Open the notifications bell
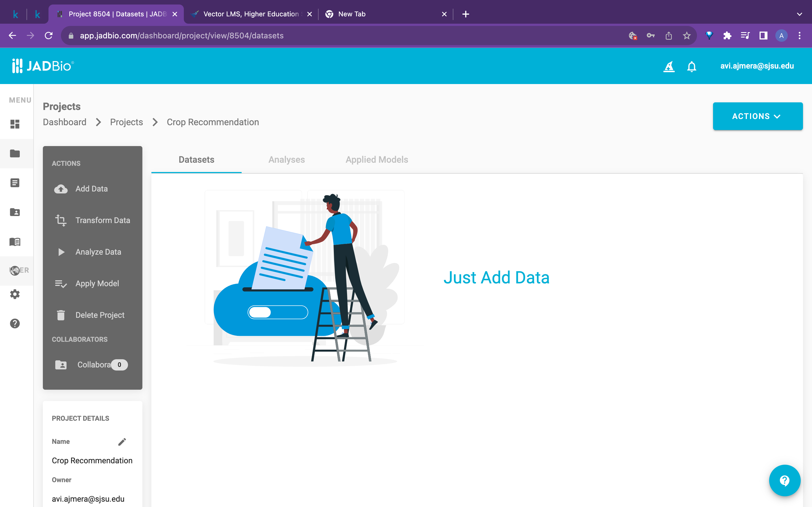Viewport: 812px width, 507px height. [691, 66]
